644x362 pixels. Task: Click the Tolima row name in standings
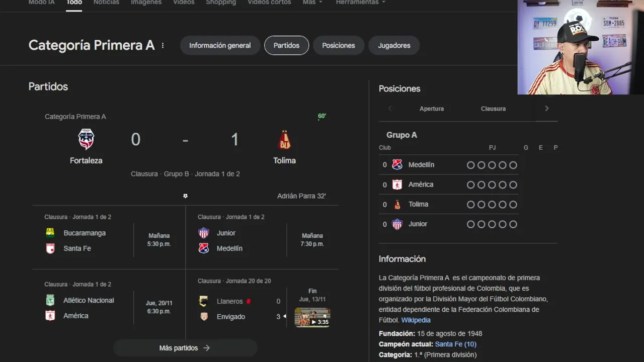tap(418, 204)
